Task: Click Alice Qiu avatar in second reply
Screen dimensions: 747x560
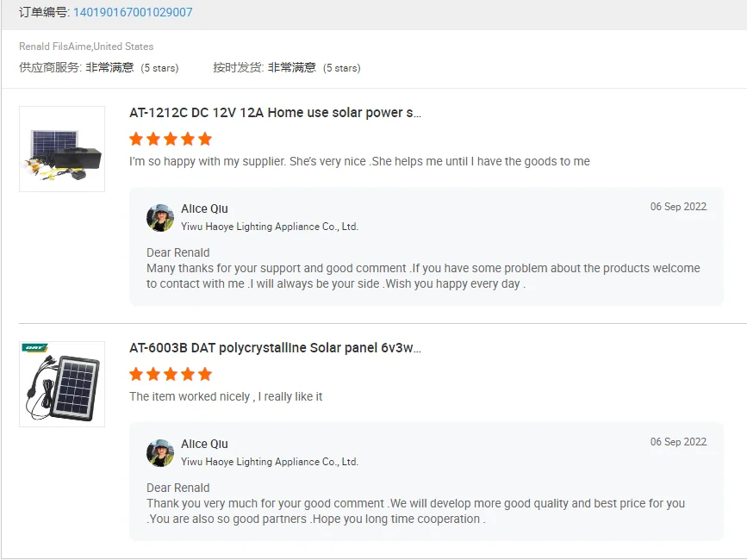Action: tap(160, 453)
